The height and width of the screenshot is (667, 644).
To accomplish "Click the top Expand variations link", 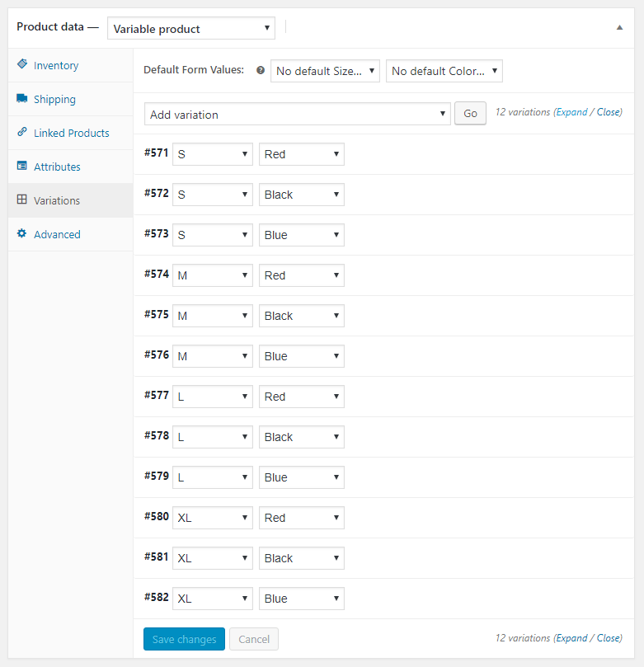I will click(x=571, y=112).
